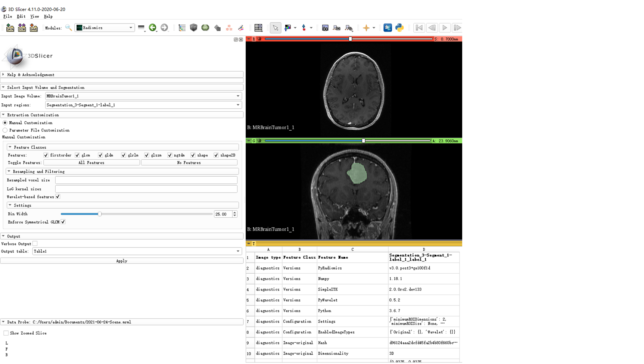Viewport: 644px width, 364px height.
Task: Open the module search magnifier
Action: point(69,28)
